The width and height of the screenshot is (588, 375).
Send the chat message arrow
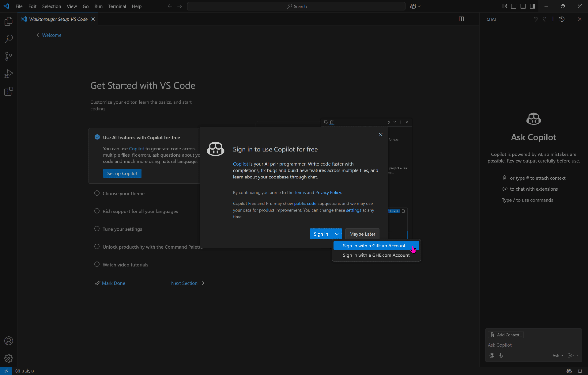(x=571, y=355)
